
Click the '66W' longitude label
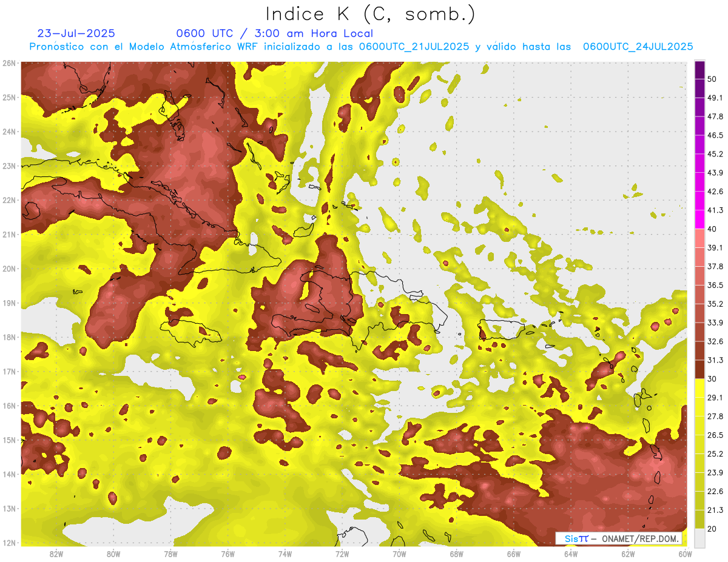coord(513,554)
